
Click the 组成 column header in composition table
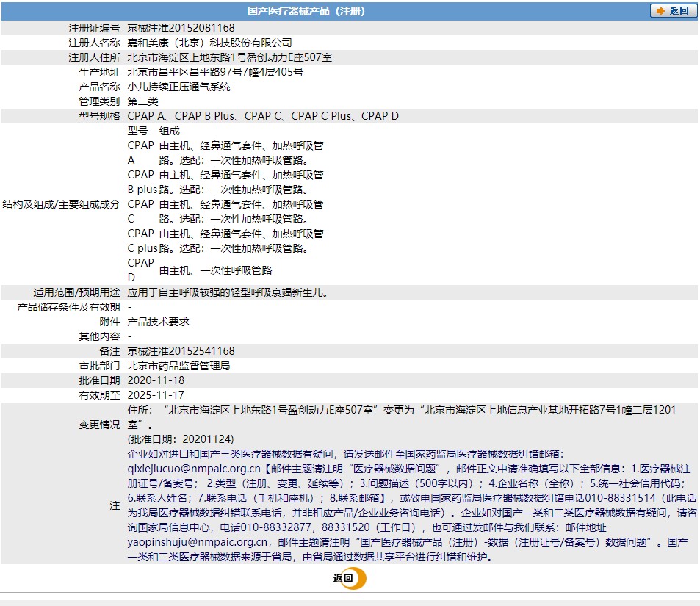click(170, 131)
